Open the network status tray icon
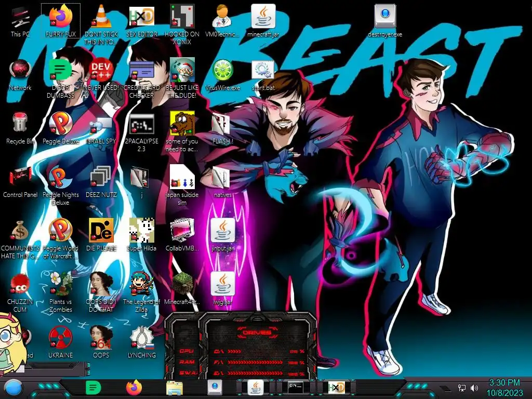 tap(462, 388)
